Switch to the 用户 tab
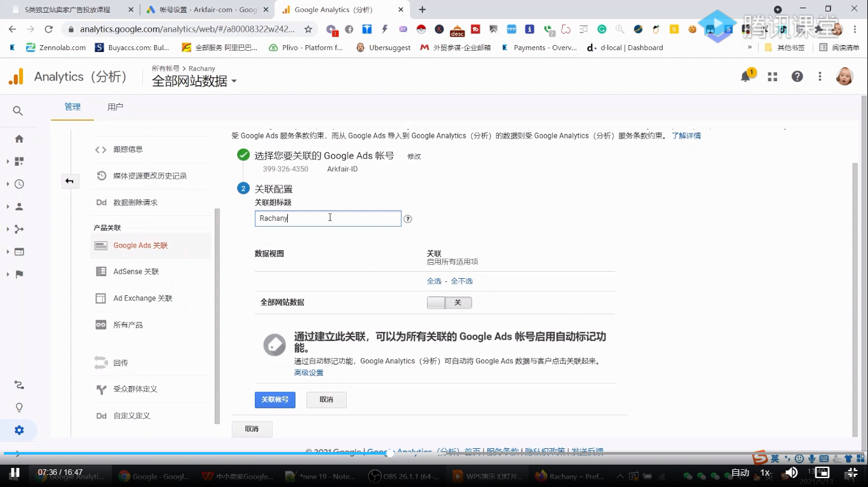 116,107
